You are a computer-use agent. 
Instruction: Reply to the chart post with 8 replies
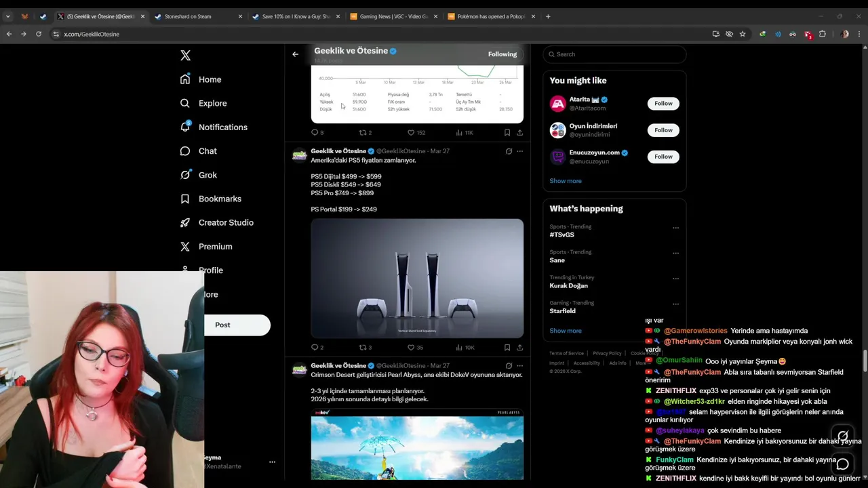(x=317, y=133)
